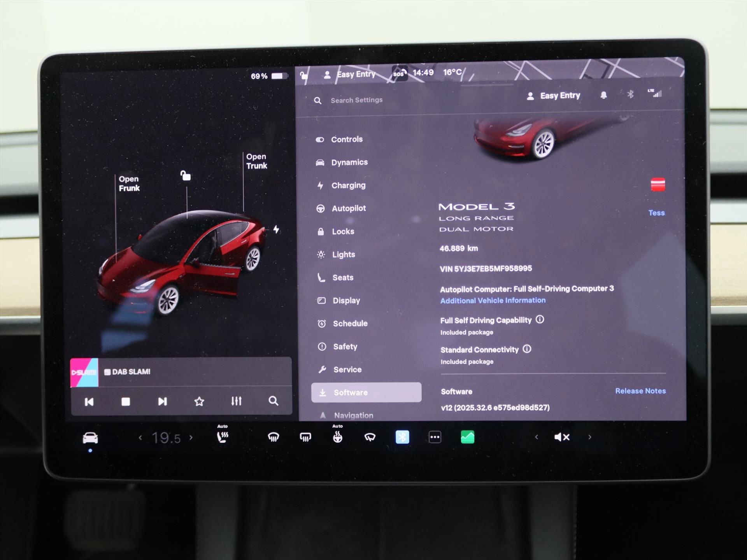The image size is (747, 560).
Task: Unmute the muted speaker volume icon
Action: (x=562, y=437)
